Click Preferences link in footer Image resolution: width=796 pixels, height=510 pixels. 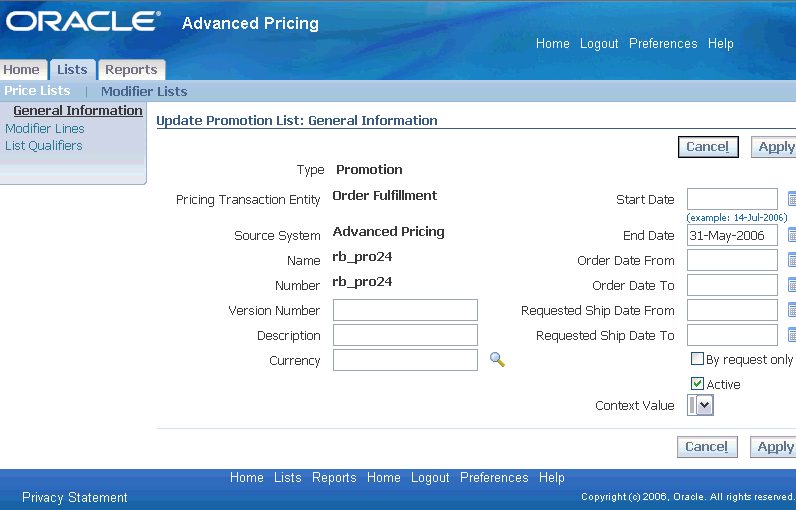494,478
